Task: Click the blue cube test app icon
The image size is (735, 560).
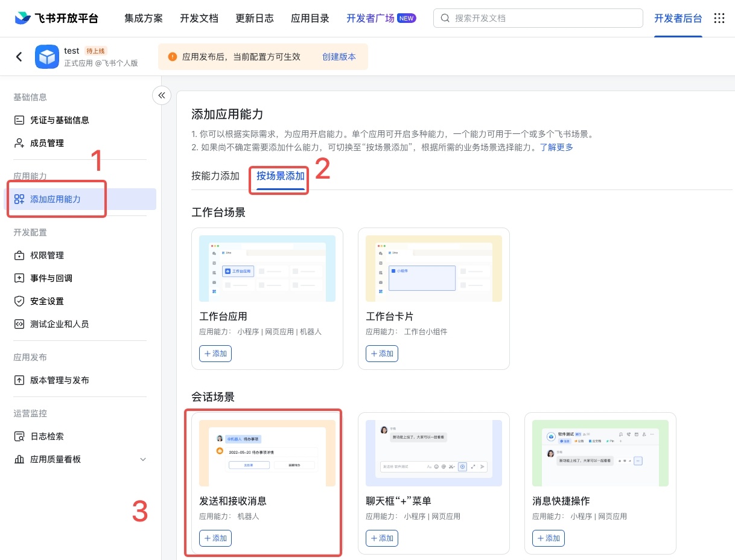Action: pyautogui.click(x=46, y=57)
